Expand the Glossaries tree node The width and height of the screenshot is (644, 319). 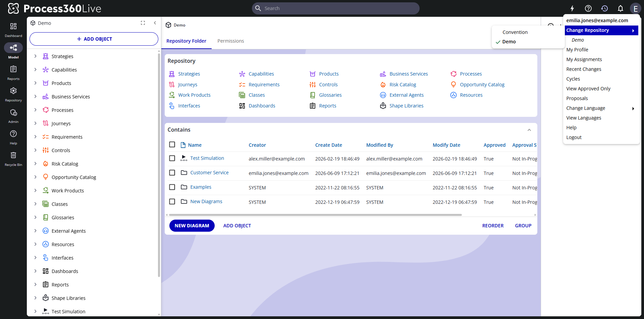coord(36,217)
